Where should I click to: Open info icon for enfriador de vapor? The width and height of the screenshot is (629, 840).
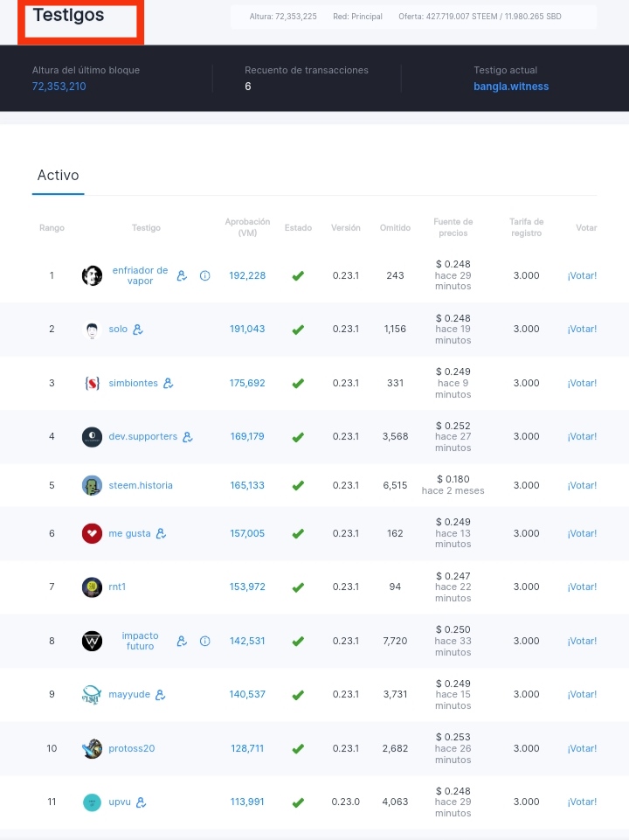205,275
